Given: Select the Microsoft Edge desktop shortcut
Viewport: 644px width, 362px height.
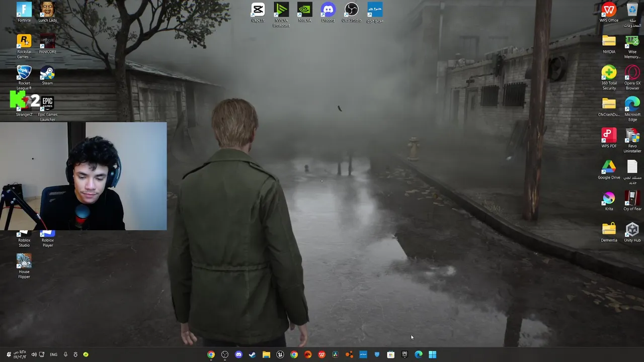Looking at the screenshot, I should click(632, 109).
